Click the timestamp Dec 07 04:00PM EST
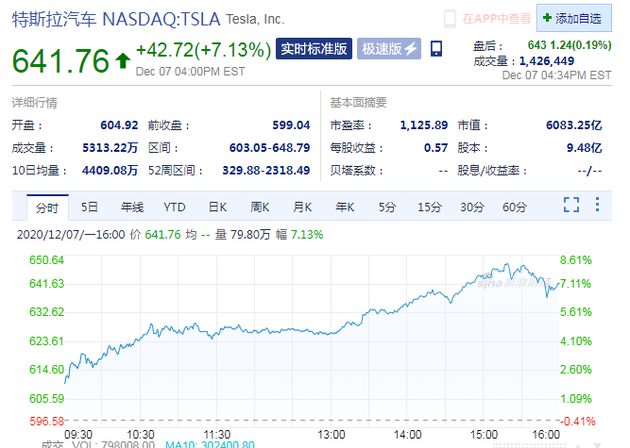This screenshot has height=448, width=630. pyautogui.click(x=190, y=72)
